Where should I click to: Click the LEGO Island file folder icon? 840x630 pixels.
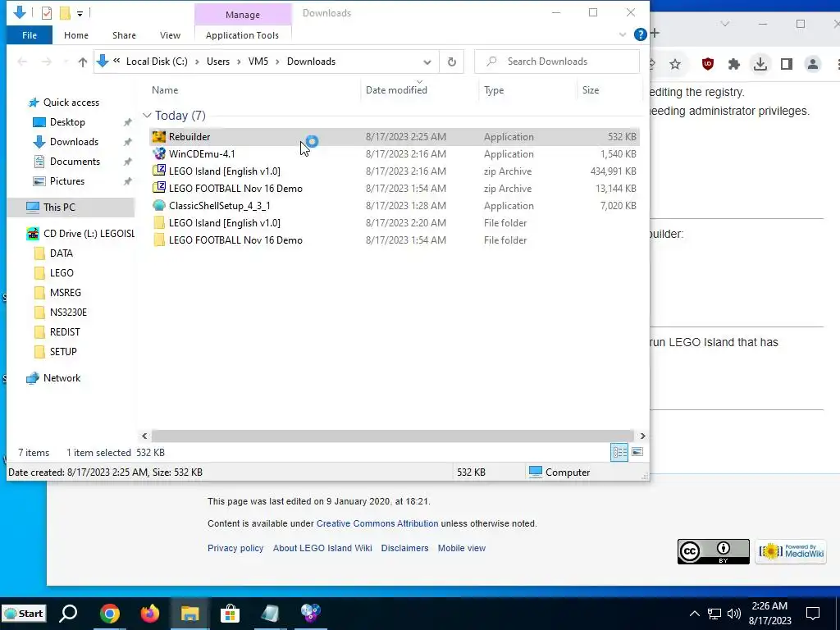(158, 223)
